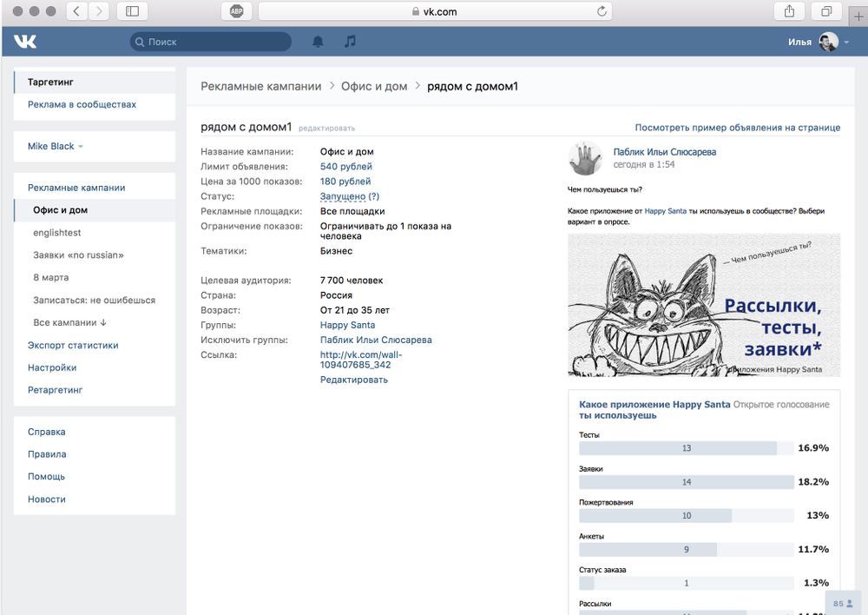The image size is (868, 615).
Task: Click the Илья username in header
Action: 799,42
